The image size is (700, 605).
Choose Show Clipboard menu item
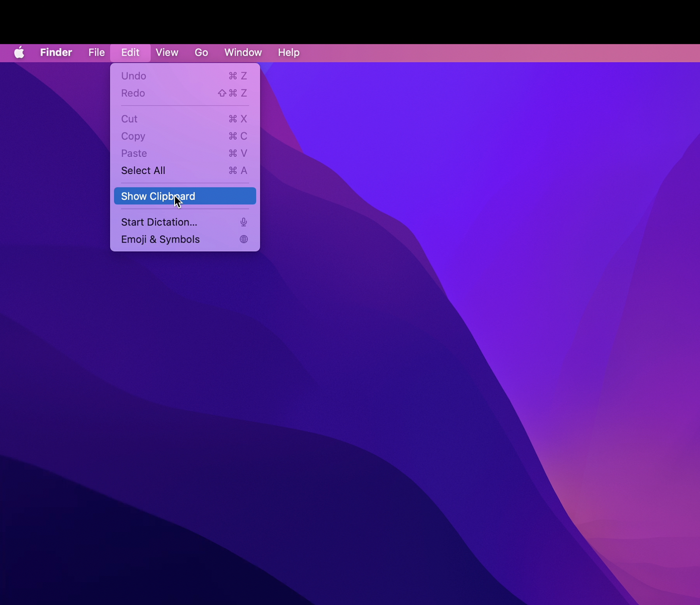[x=185, y=196]
